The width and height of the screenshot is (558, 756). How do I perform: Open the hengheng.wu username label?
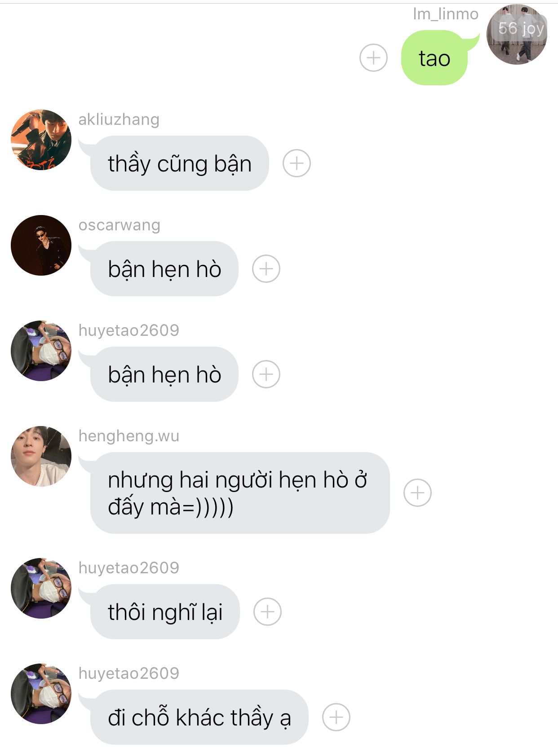tap(129, 436)
